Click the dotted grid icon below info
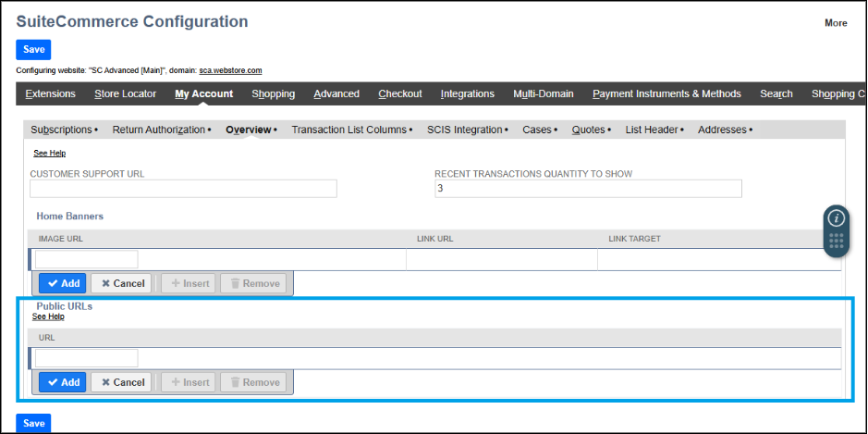This screenshot has height=434, width=868. 836,242
